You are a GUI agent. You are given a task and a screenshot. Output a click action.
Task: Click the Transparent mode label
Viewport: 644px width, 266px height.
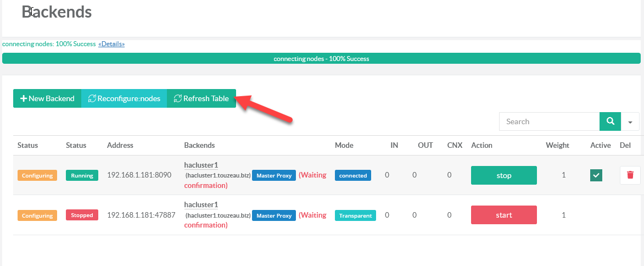coord(355,215)
